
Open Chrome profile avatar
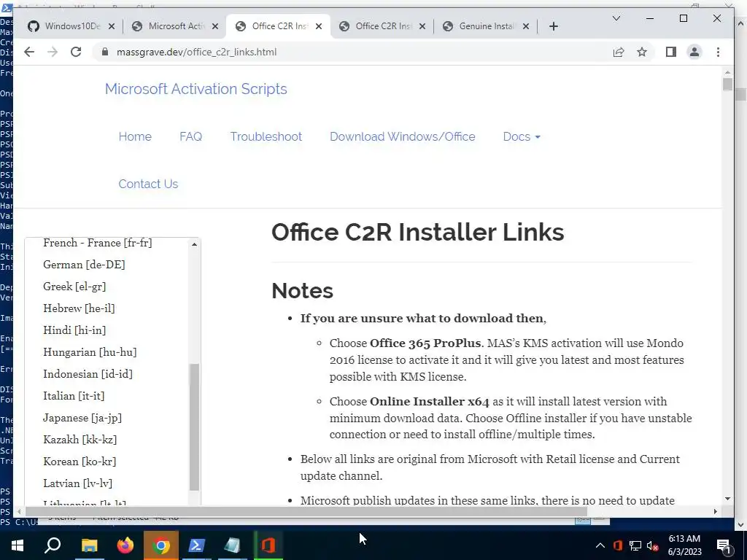tap(694, 52)
